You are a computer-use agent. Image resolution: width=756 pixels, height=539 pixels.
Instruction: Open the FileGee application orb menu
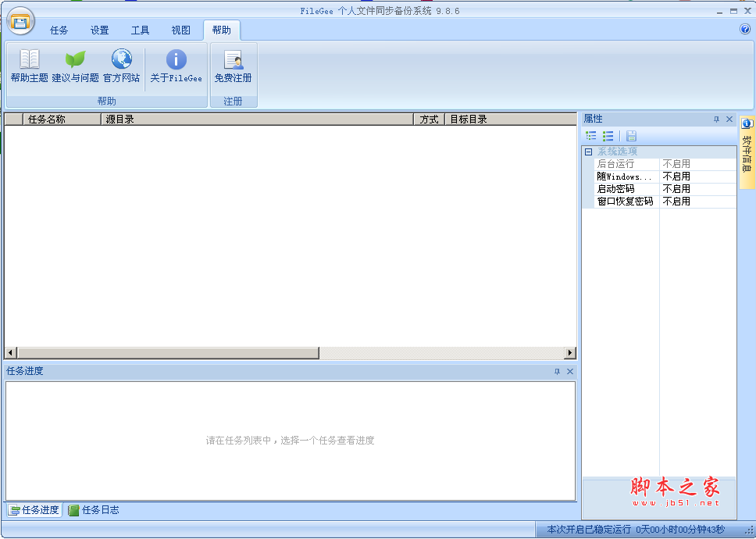(20, 21)
